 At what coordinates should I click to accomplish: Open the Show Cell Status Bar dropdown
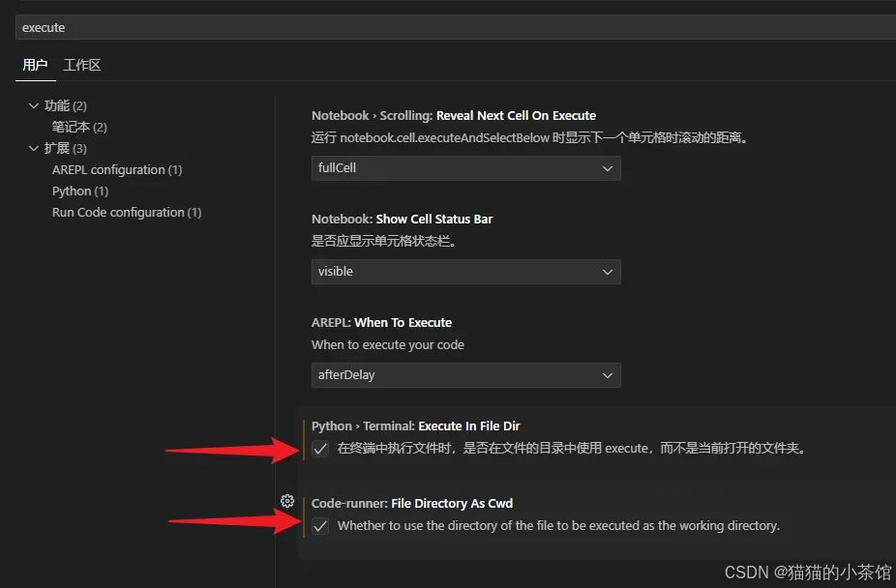pyautogui.click(x=465, y=272)
